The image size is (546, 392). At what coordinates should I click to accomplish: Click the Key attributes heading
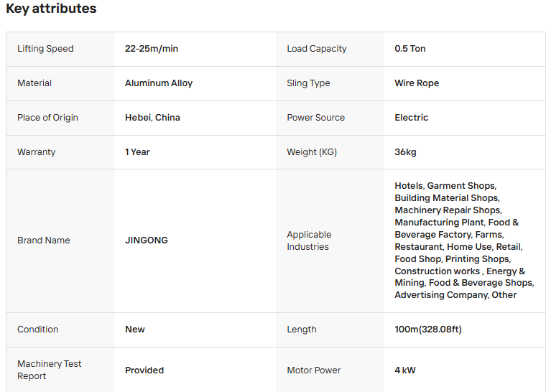coord(51,9)
